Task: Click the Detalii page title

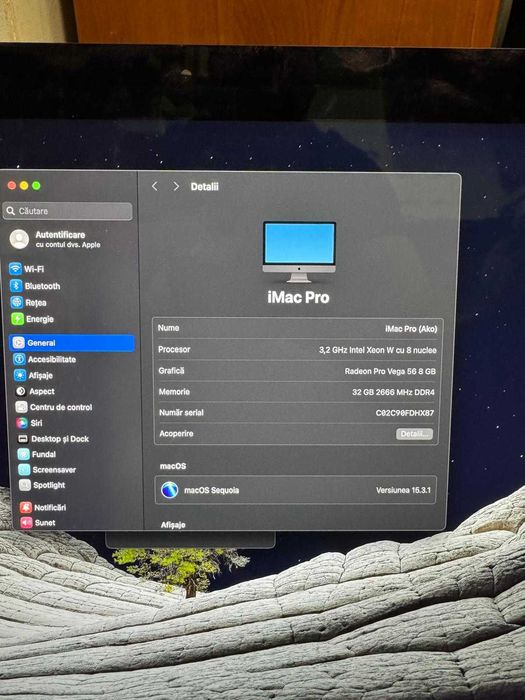Action: [204, 187]
